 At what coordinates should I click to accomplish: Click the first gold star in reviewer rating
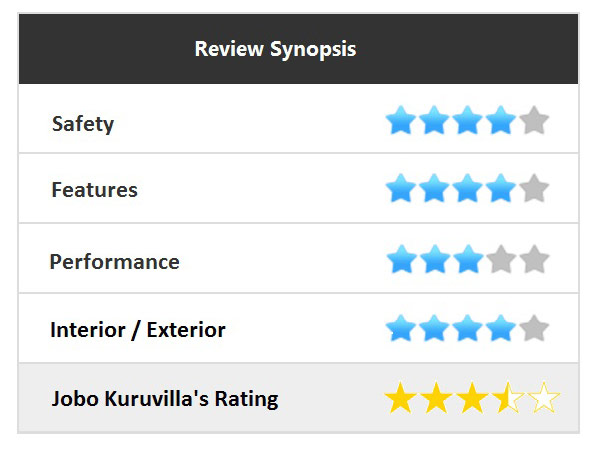pos(400,399)
